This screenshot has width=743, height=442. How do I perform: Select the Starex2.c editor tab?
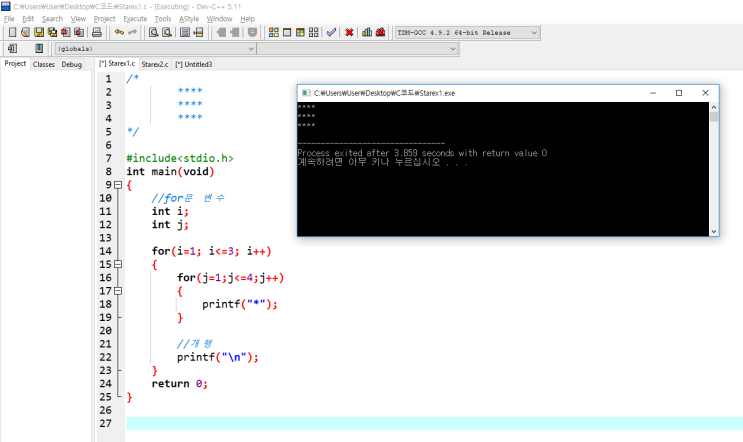click(x=154, y=64)
